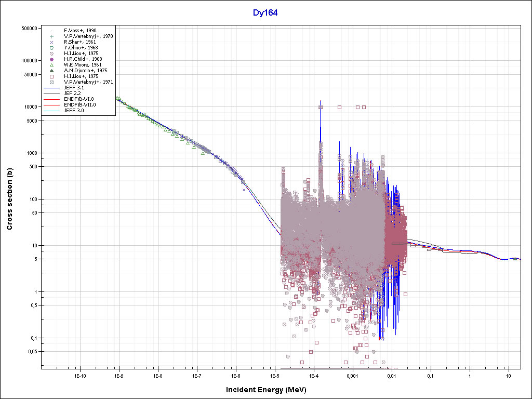Image resolution: width=532 pixels, height=399 pixels.
Task: Click the cyan JEFF 3.0 line swatch
Action: tap(52, 110)
